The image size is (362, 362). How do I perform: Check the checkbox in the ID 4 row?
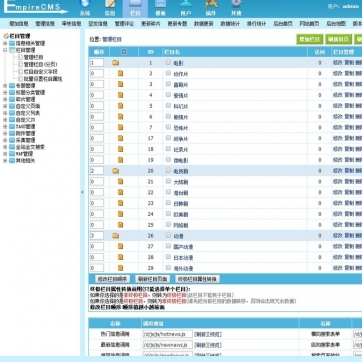[x=168, y=95]
